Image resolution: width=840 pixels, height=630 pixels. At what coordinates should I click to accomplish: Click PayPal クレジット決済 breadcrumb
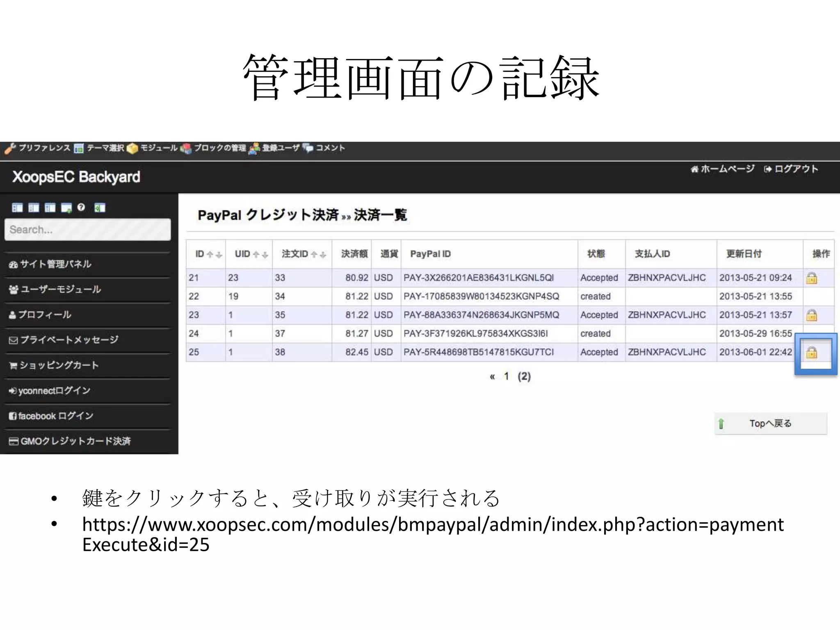click(268, 215)
